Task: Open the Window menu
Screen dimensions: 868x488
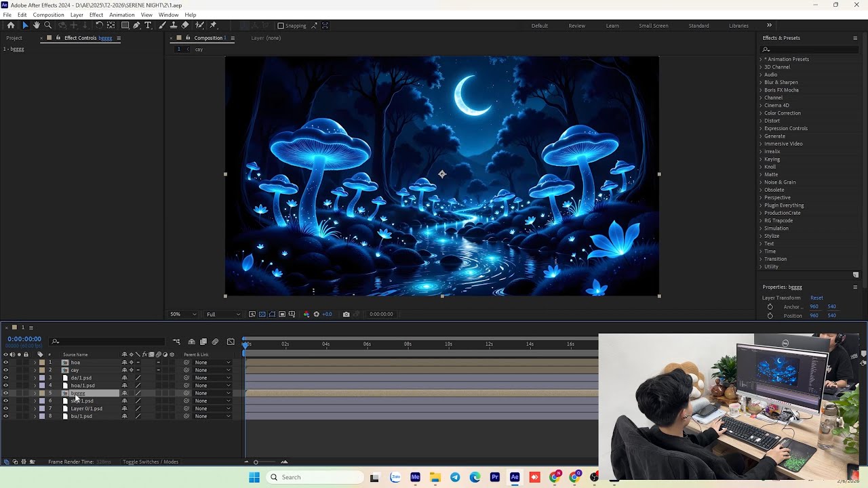Action: tap(168, 15)
